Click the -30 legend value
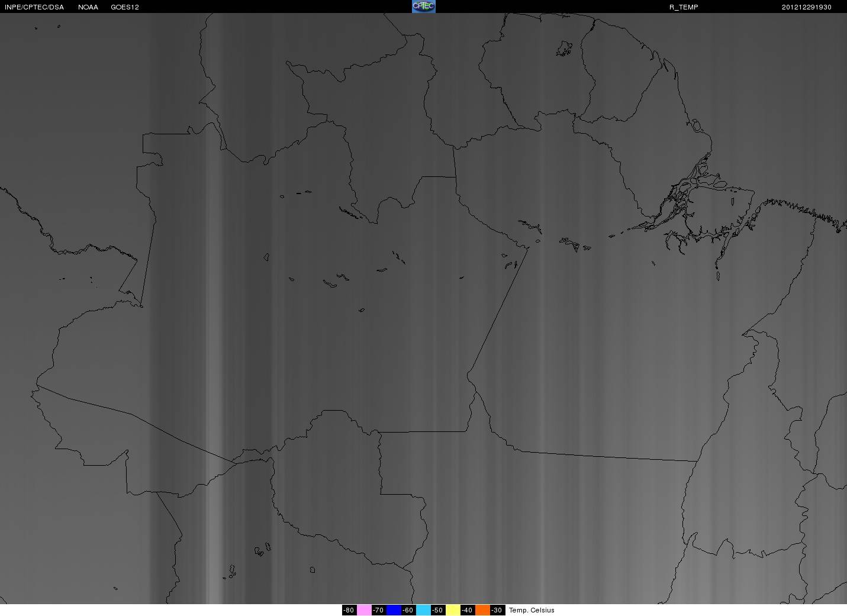Screen dimensions: 847x616 (x=497, y=610)
